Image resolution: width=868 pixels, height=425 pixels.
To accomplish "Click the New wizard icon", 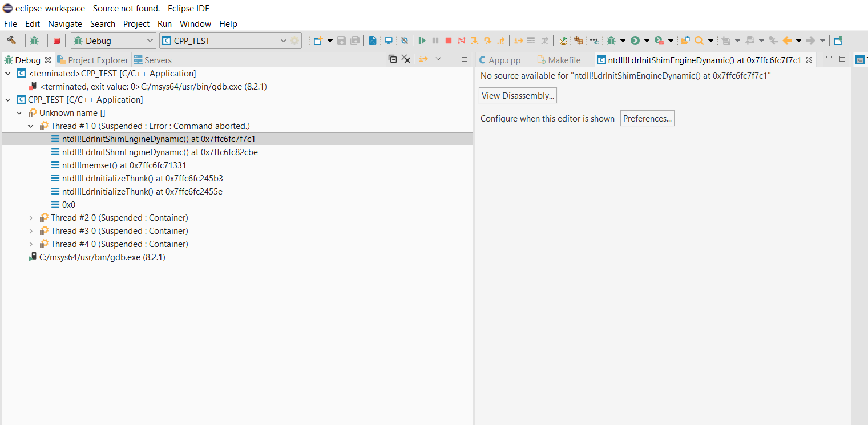I will 318,41.
